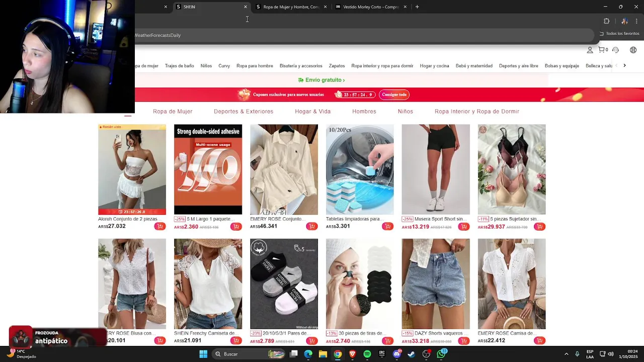Select Ropa de Mujer section tab
Viewport: 644px width, 362px height.
click(x=173, y=112)
